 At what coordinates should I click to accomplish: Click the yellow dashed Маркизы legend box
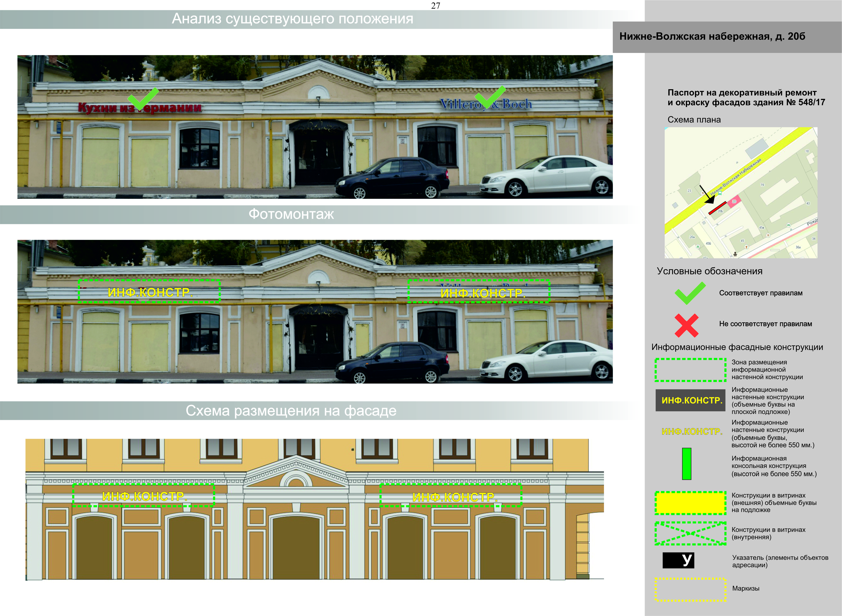click(691, 590)
